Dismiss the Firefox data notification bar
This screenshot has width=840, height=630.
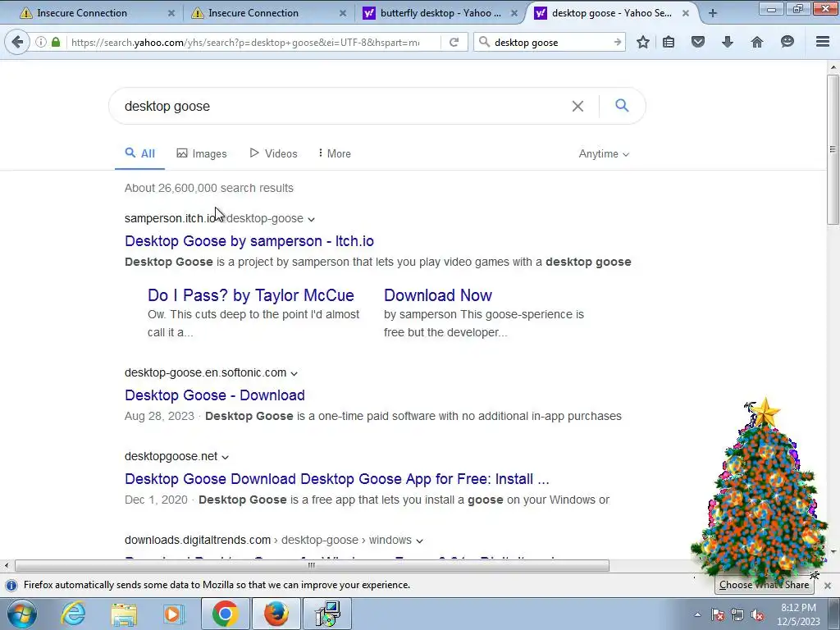click(828, 586)
